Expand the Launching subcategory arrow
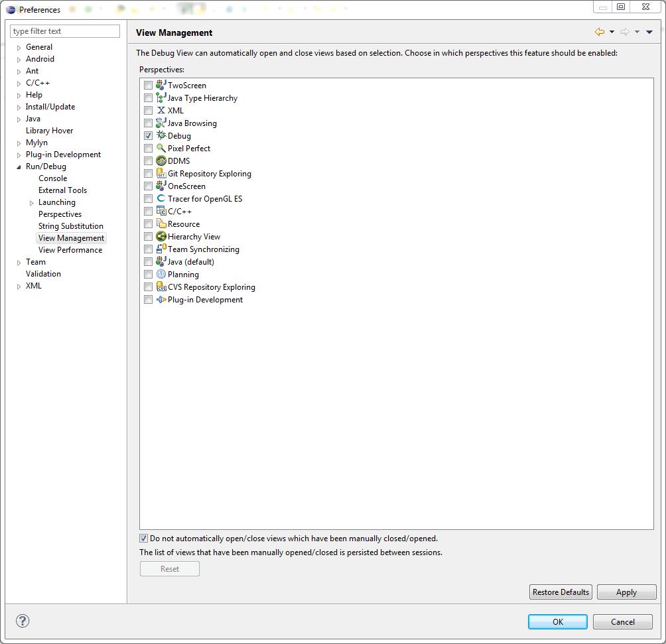This screenshot has width=666, height=644. tap(32, 203)
